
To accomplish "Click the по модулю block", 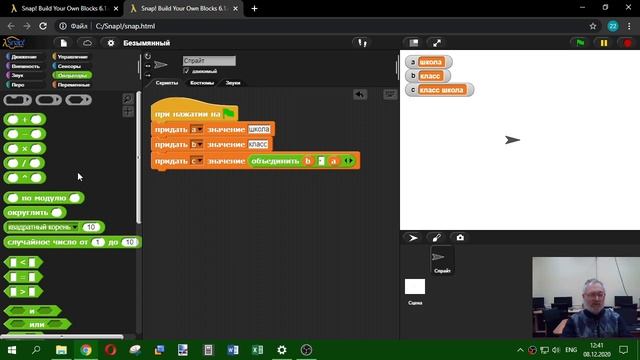I will pos(44,198).
